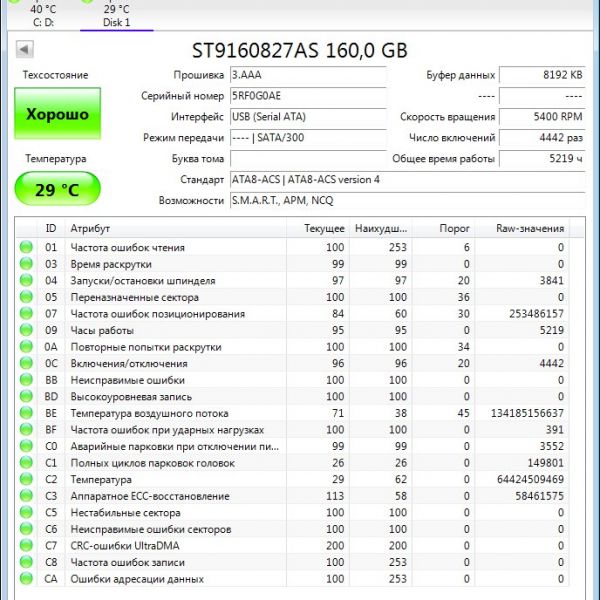Screen dimensions: 600x600
Task: Click status dot for Включения/отключения
Action: tap(26, 363)
